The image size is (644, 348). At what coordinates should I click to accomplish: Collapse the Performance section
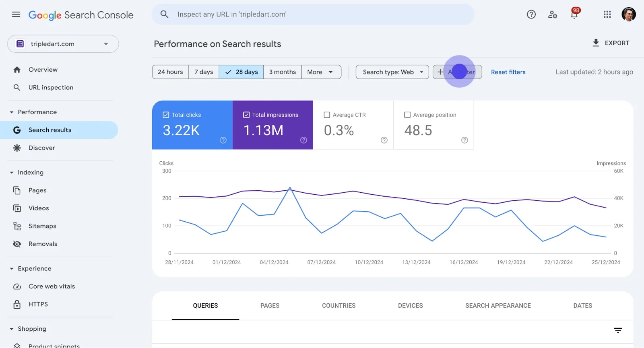tap(12, 112)
